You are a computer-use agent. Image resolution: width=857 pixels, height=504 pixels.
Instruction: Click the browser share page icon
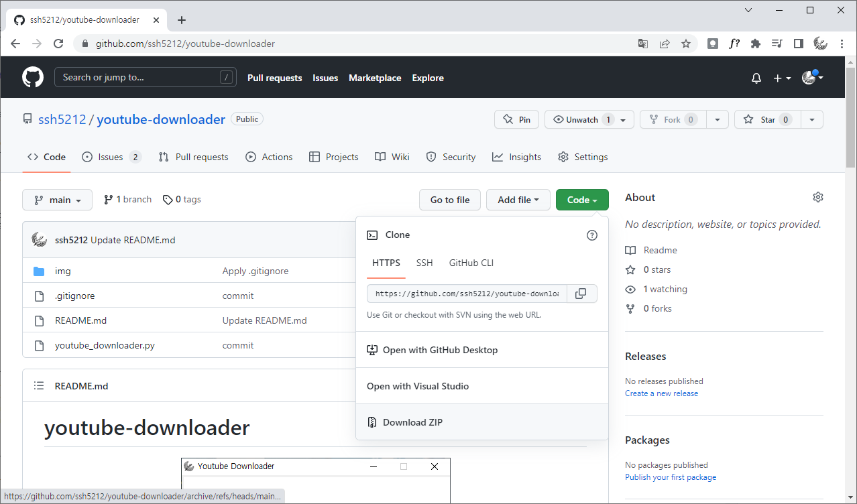pyautogui.click(x=665, y=44)
